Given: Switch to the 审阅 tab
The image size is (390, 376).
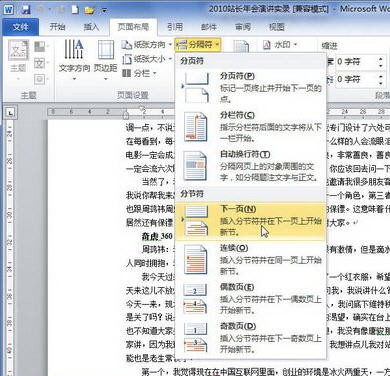Looking at the screenshot, I should tap(243, 27).
